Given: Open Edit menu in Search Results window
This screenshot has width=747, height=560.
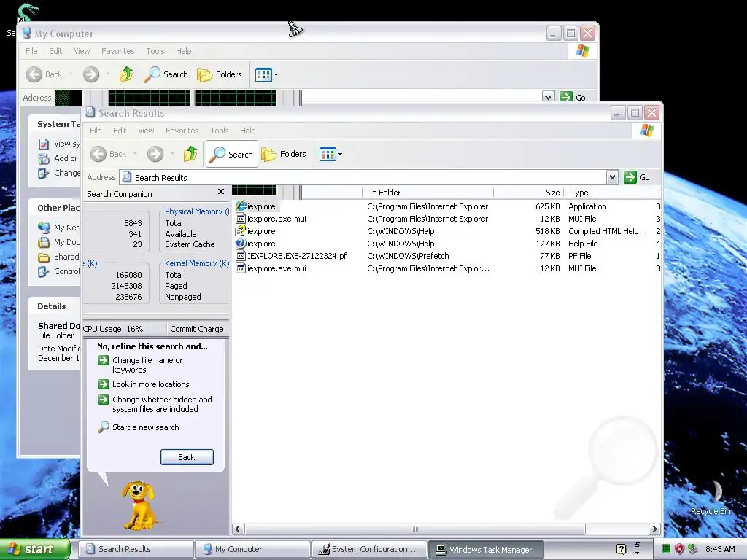Looking at the screenshot, I should 120,131.
